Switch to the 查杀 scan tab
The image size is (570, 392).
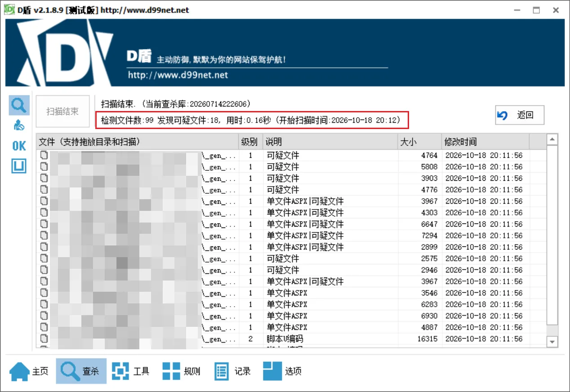(x=81, y=371)
